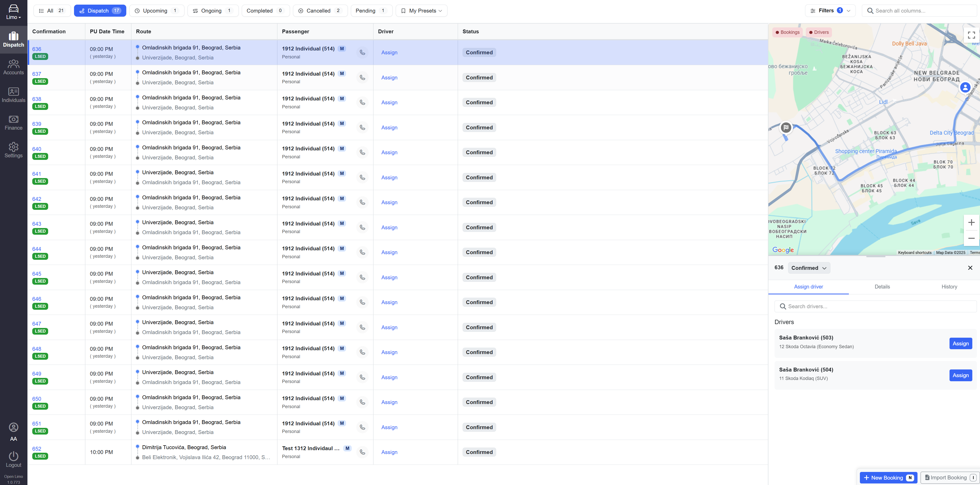The image size is (980, 485).
Task: Open the Filters panel
Action: tap(830, 10)
